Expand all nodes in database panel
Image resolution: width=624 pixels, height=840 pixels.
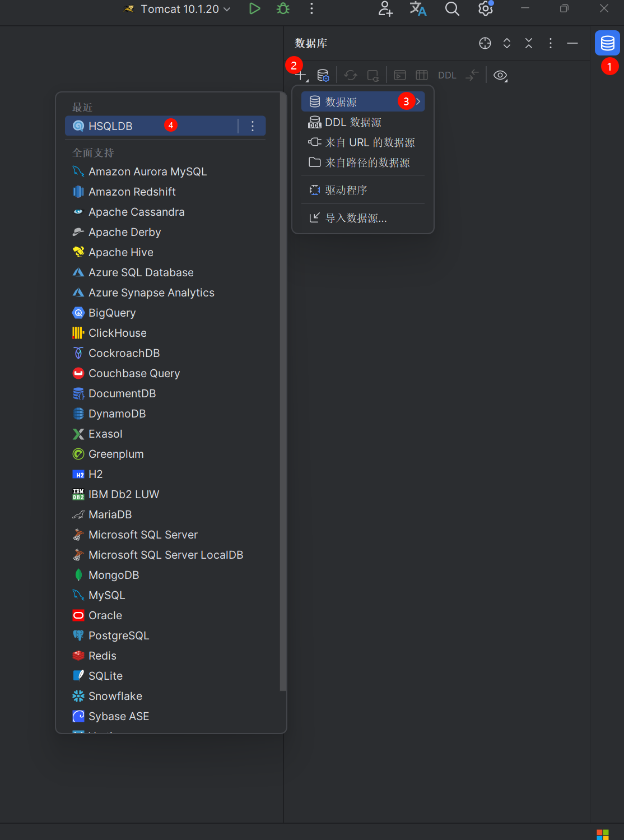(507, 43)
